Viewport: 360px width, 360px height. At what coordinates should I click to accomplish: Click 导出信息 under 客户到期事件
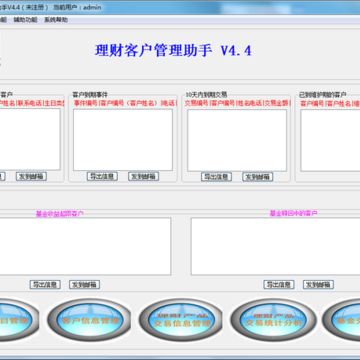pyautogui.click(x=102, y=176)
